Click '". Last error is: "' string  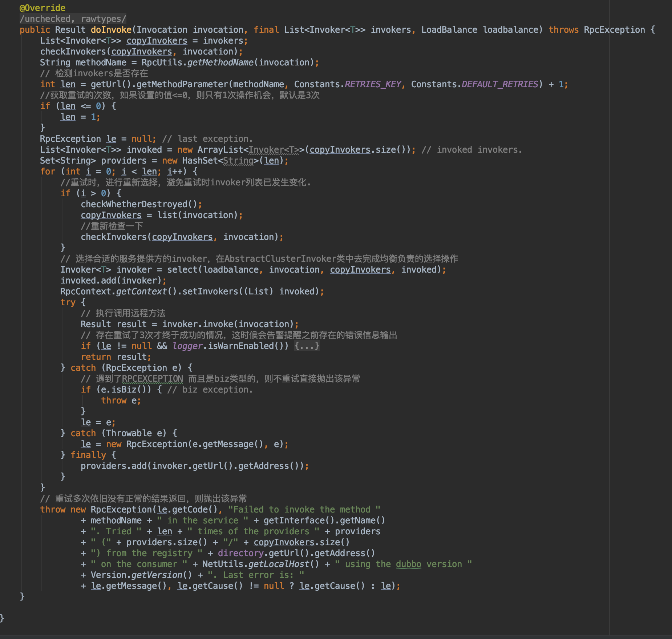point(256,575)
